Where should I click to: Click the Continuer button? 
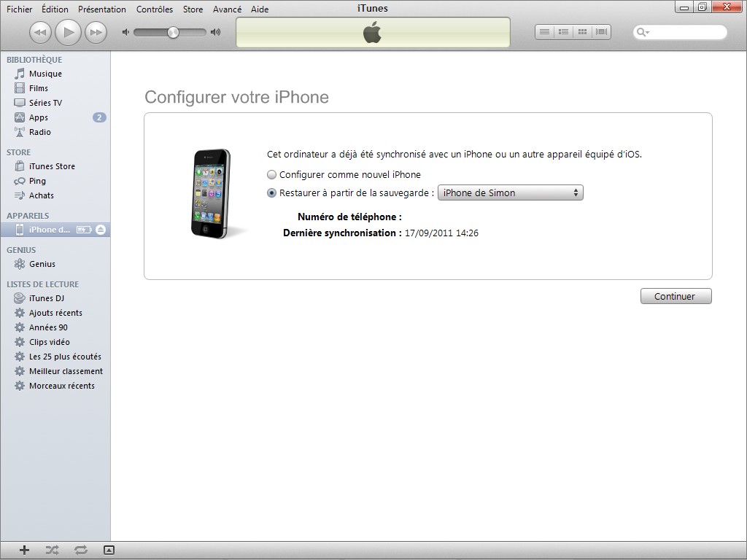(x=676, y=297)
